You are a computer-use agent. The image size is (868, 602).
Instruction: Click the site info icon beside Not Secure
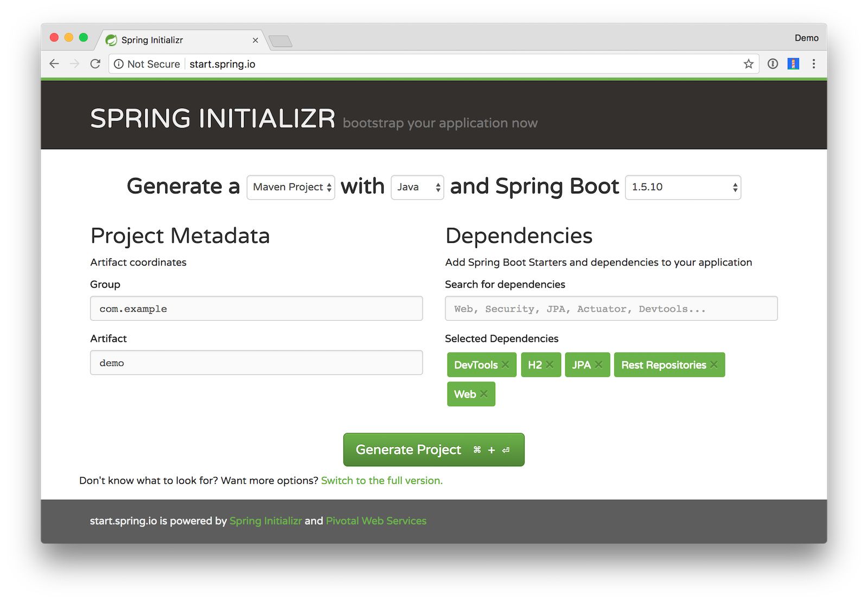119,64
